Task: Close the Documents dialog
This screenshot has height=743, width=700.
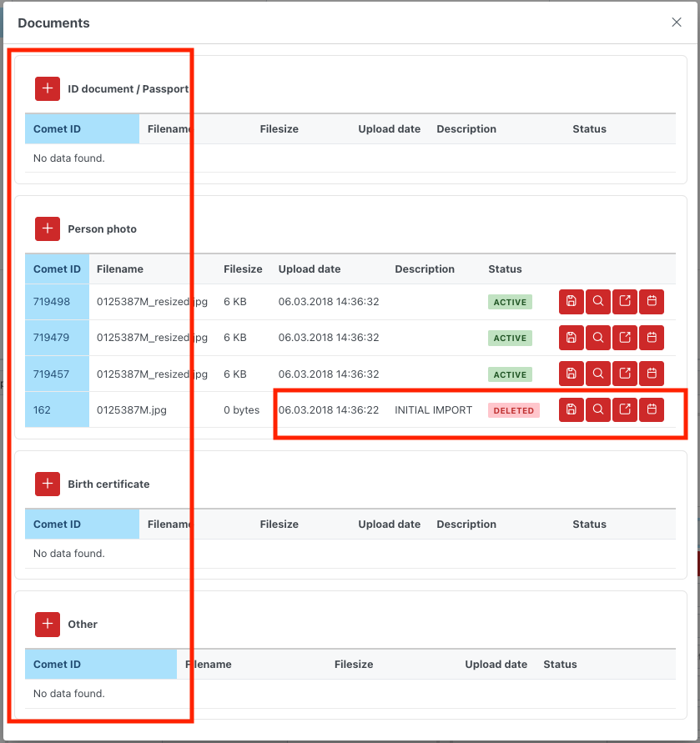Action: tap(677, 23)
